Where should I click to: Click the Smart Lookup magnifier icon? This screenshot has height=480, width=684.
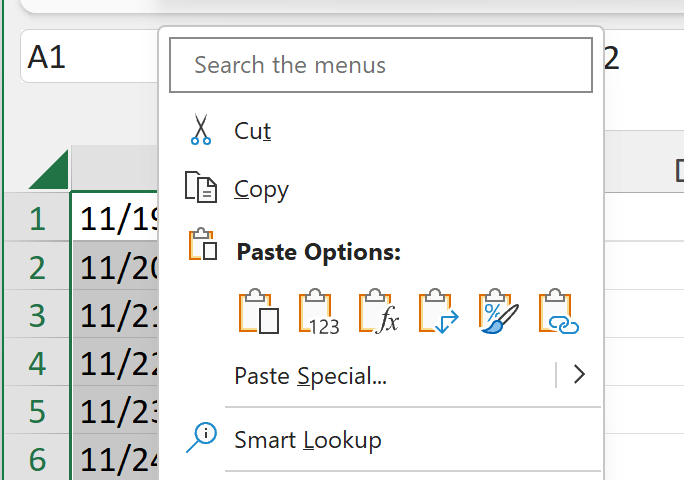coord(201,439)
